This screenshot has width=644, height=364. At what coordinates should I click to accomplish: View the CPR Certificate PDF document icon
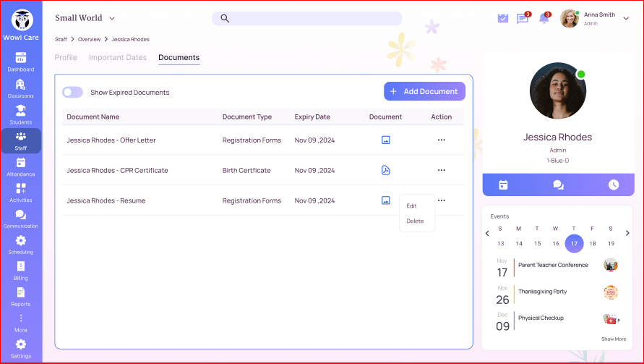tap(385, 171)
